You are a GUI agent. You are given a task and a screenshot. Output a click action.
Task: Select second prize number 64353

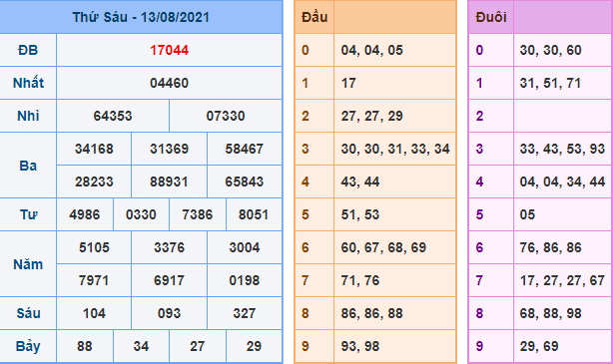point(113,116)
